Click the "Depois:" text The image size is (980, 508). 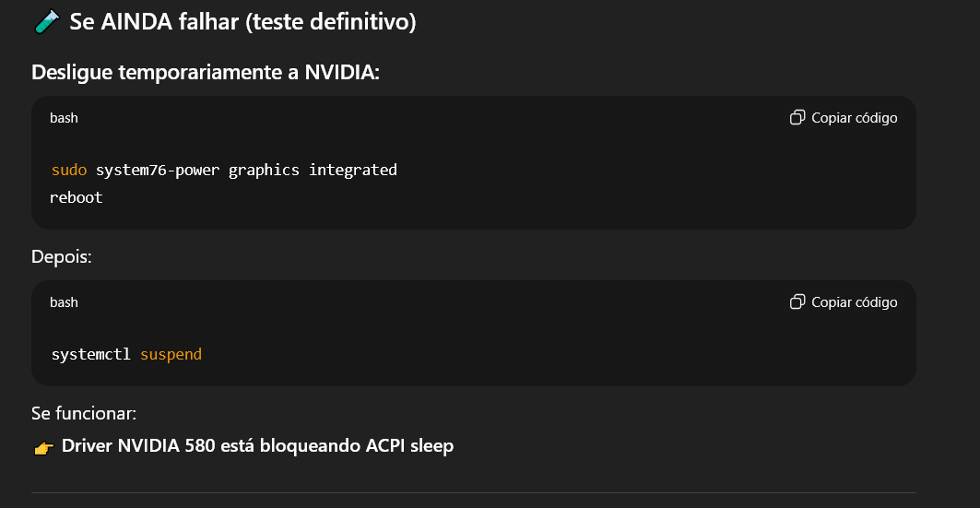tap(62, 257)
